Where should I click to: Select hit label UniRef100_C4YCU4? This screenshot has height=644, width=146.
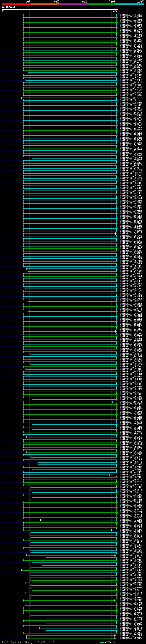pyautogui.click(x=131, y=374)
